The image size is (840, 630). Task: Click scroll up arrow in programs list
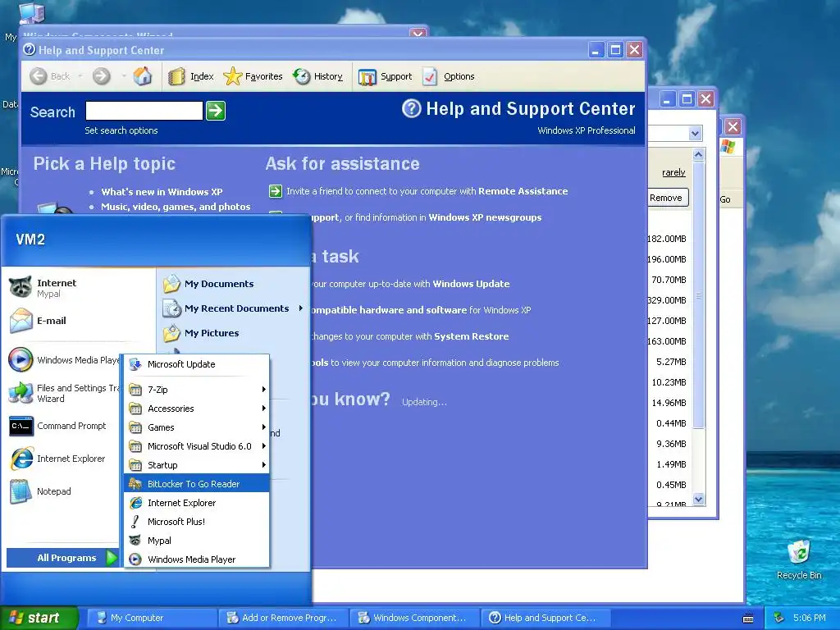point(698,155)
